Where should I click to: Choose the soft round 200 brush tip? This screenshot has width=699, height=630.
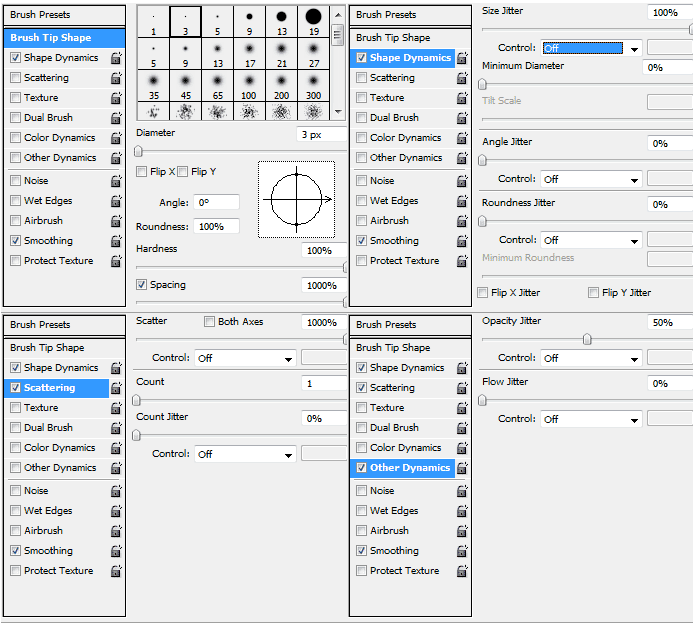[x=281, y=86]
